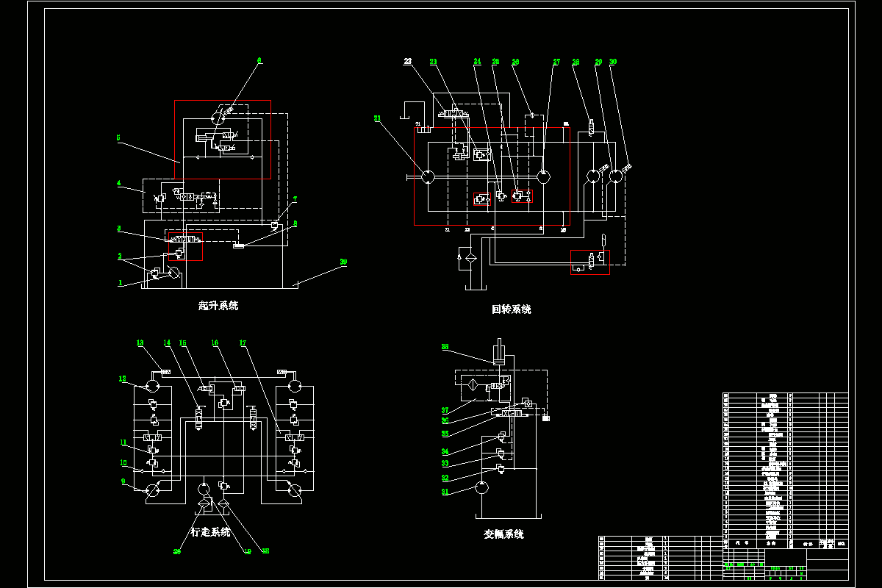Click callout number 12 label
Screen dimensions: 882x588
tap(123, 379)
